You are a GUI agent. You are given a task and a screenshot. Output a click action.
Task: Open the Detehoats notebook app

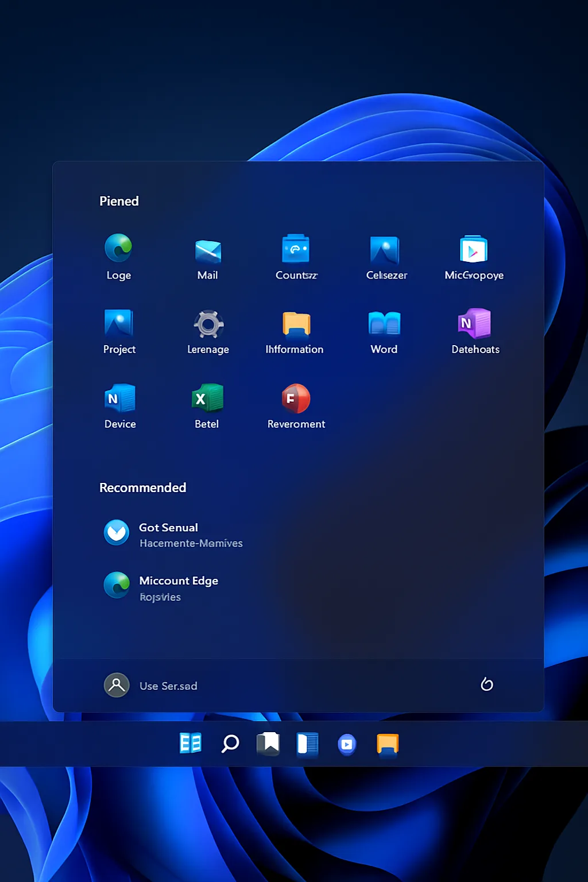(474, 326)
